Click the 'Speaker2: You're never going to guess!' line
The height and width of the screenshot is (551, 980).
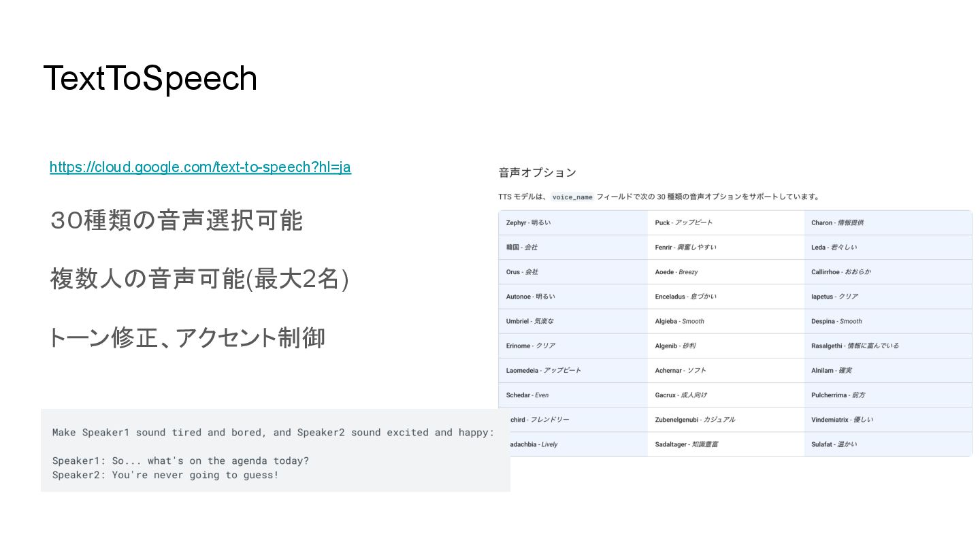pos(165,475)
